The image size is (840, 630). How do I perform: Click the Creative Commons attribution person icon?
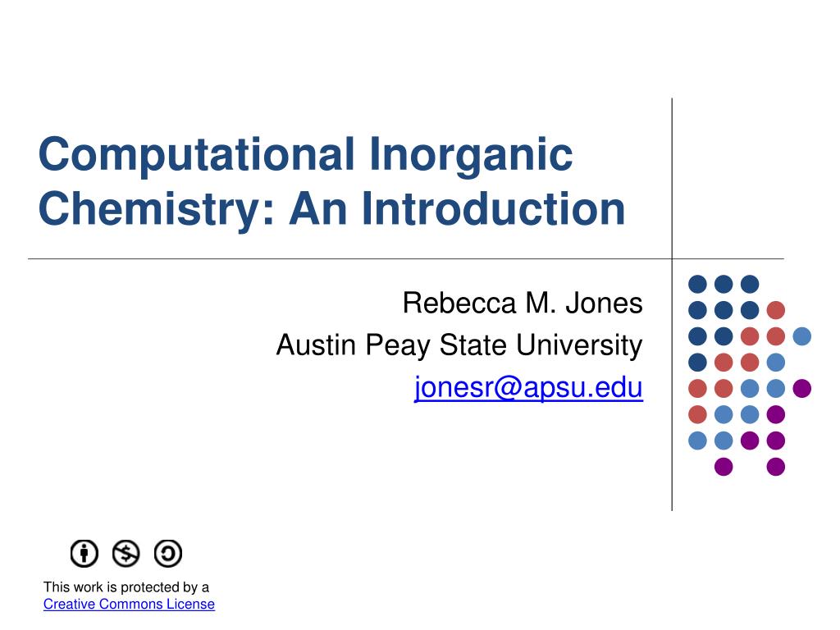point(84,553)
